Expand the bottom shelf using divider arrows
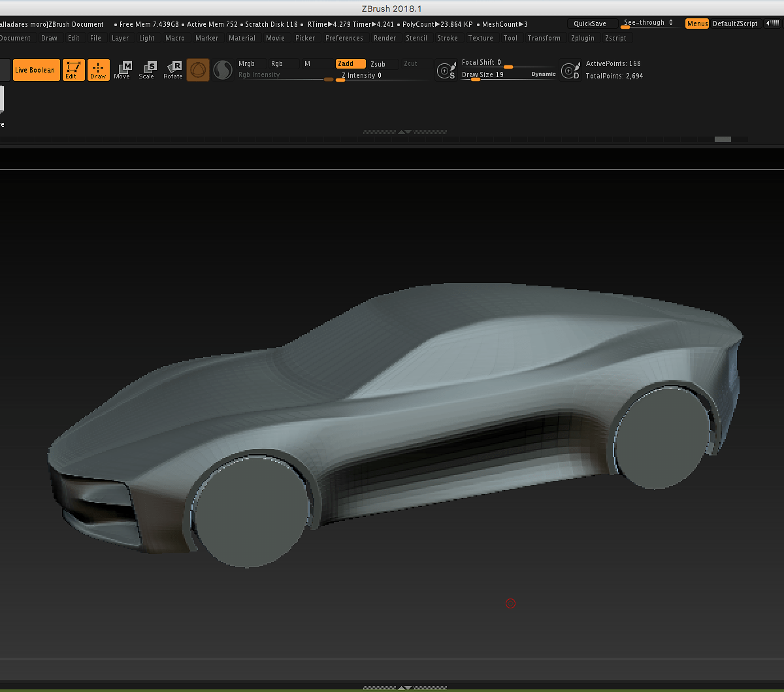This screenshot has width=784, height=692. click(405, 687)
